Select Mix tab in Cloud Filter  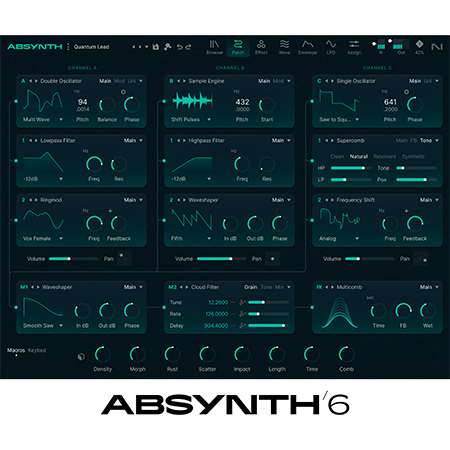pyautogui.click(x=279, y=287)
